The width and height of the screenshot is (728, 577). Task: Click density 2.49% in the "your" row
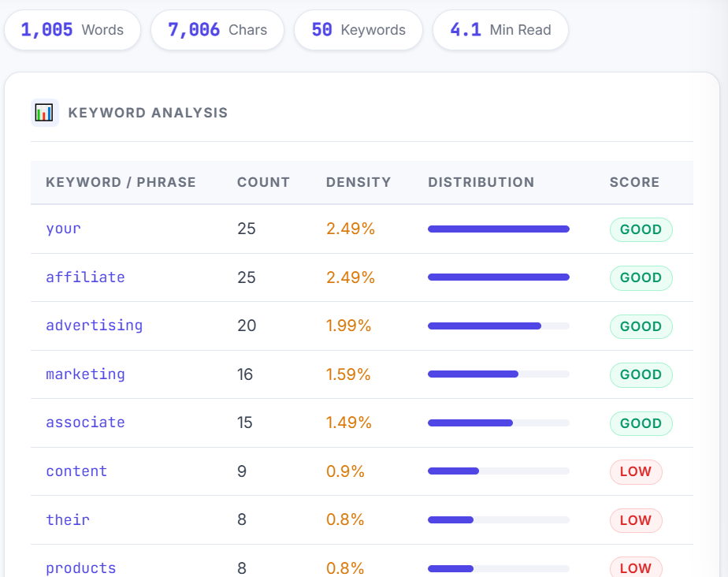(351, 229)
